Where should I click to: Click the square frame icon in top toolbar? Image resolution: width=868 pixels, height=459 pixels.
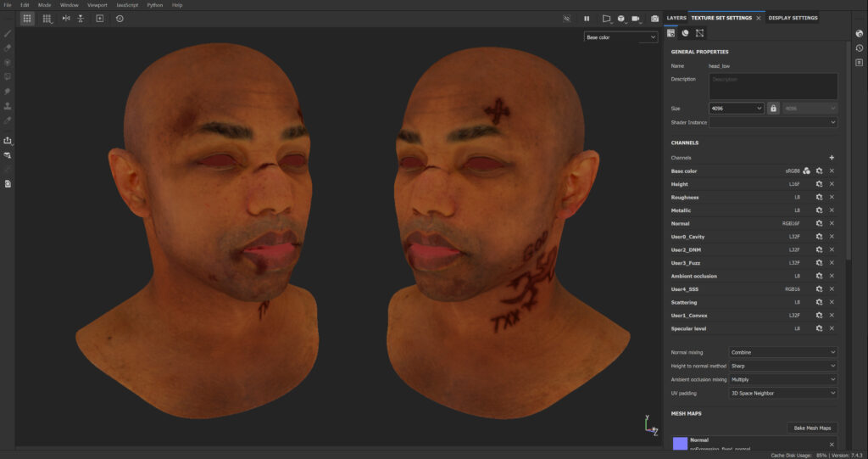tap(100, 19)
